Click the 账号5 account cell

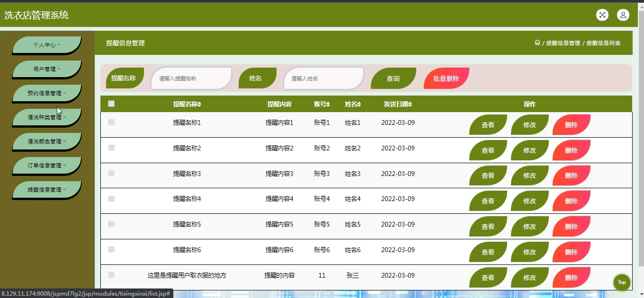point(322,224)
